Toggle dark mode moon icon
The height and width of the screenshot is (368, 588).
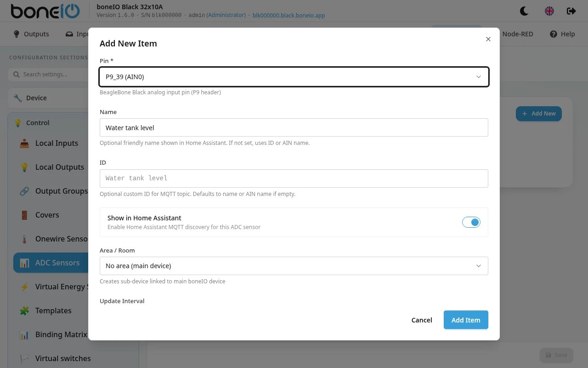[524, 11]
